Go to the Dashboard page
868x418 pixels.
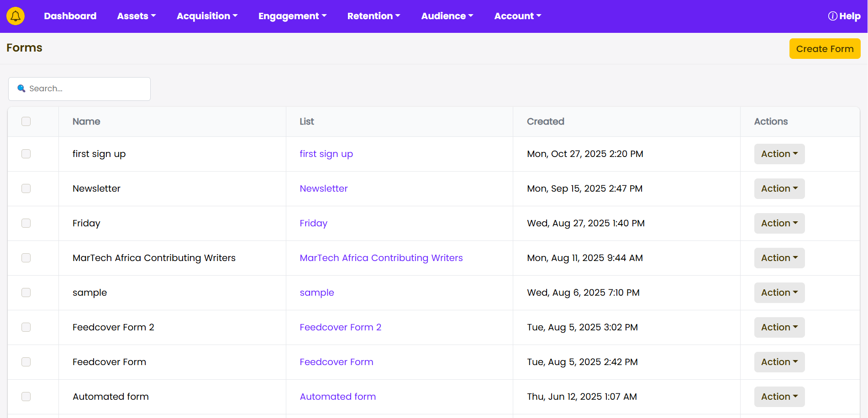(70, 16)
